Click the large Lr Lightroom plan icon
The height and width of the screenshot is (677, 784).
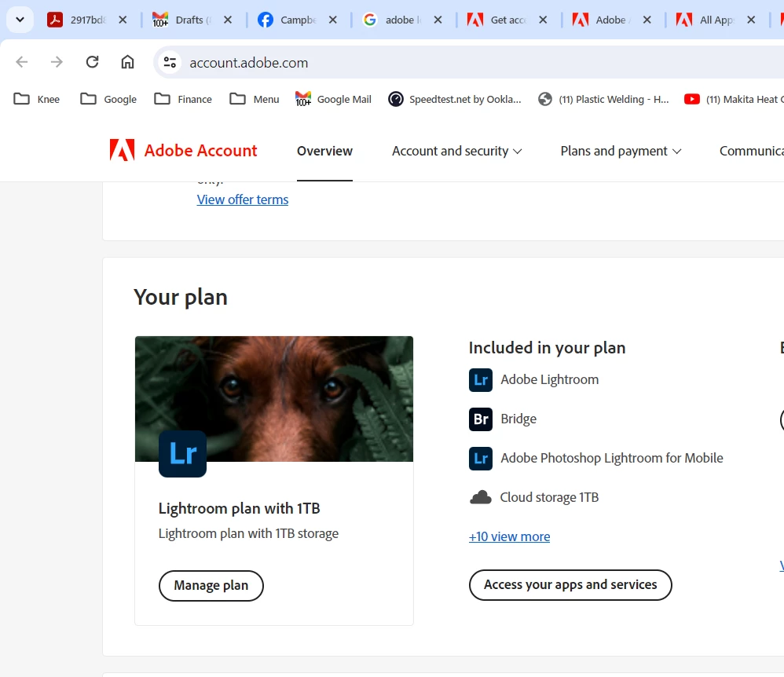pyautogui.click(x=182, y=453)
